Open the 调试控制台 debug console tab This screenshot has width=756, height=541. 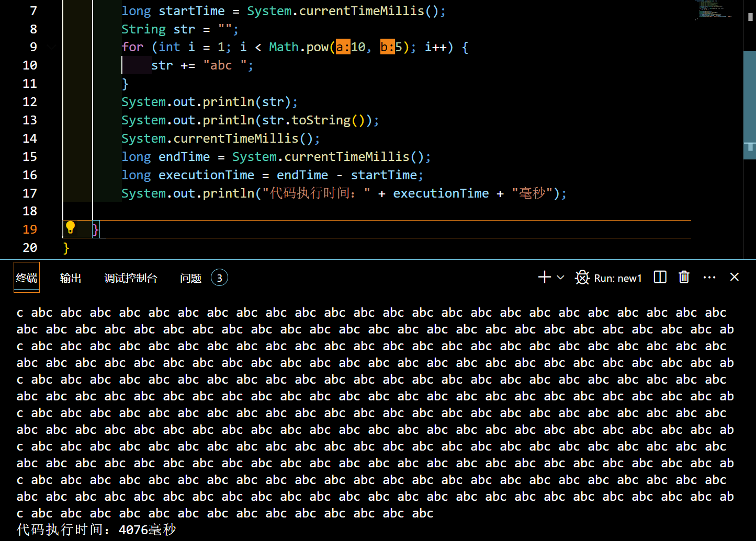tap(131, 278)
